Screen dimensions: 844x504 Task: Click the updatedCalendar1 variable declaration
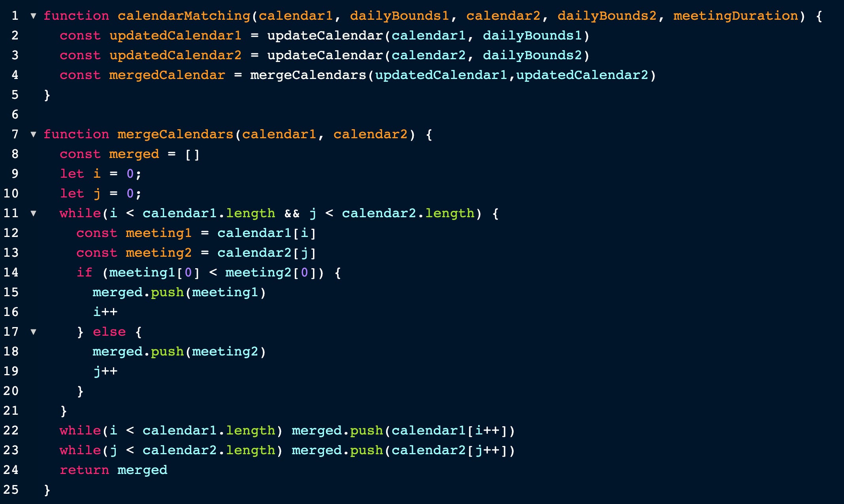(x=175, y=36)
